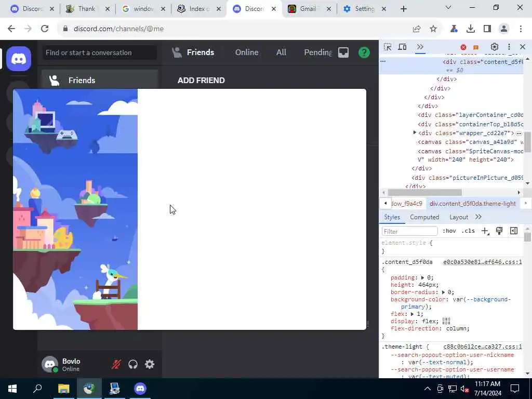This screenshot has width=532, height=399.
Task: Open node options three dots at selected row
Action: (x=383, y=61)
